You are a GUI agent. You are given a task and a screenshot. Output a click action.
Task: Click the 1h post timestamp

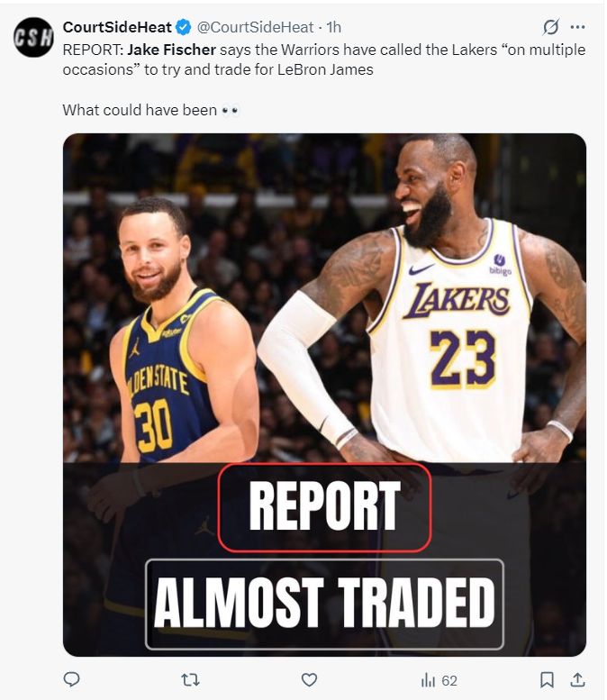tap(332, 27)
